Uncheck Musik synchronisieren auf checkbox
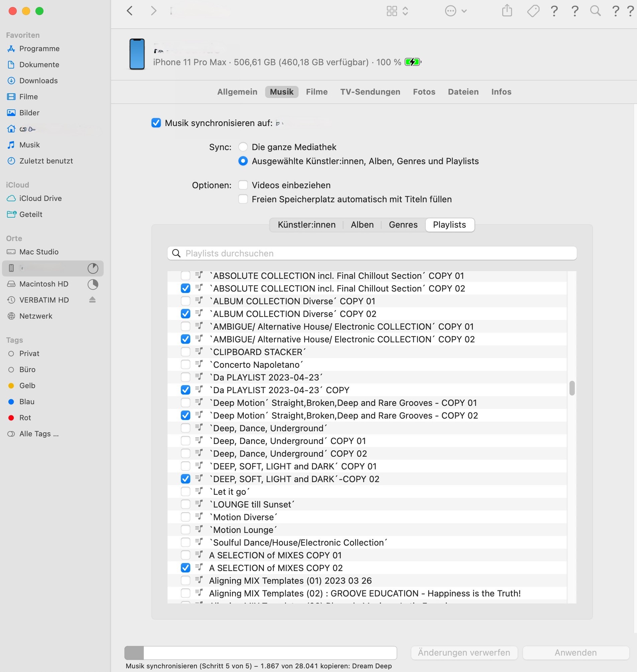This screenshot has height=672, width=637. pyautogui.click(x=156, y=123)
